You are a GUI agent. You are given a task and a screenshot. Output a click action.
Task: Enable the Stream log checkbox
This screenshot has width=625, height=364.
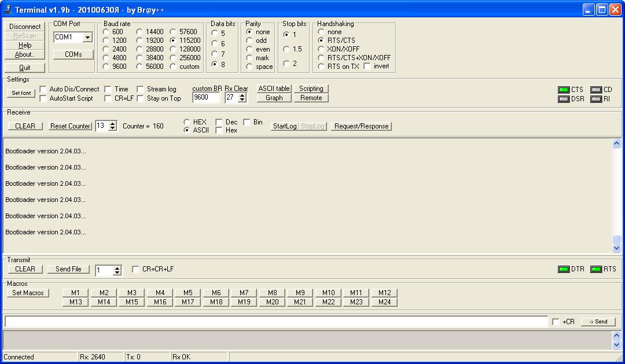pyautogui.click(x=141, y=89)
